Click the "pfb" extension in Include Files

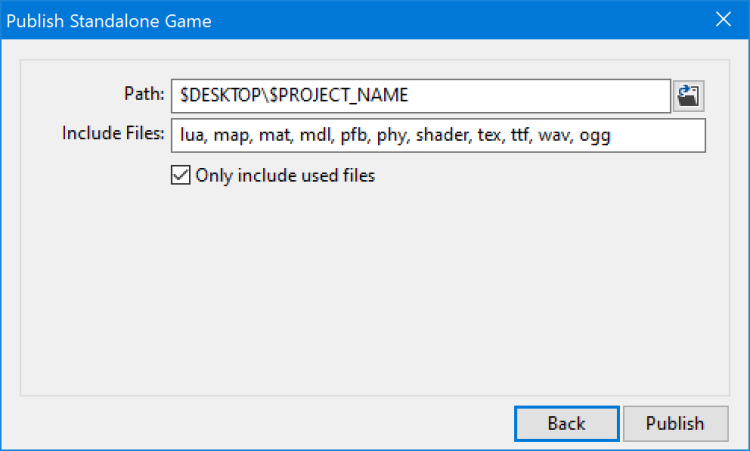pos(353,136)
